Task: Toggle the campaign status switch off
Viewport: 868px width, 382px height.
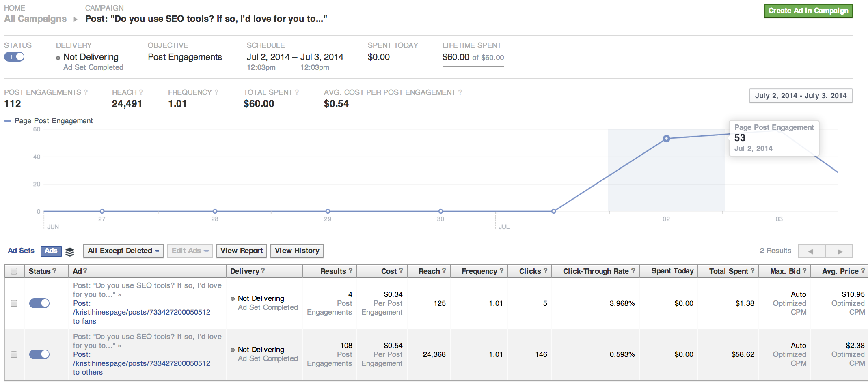Action: click(x=14, y=57)
